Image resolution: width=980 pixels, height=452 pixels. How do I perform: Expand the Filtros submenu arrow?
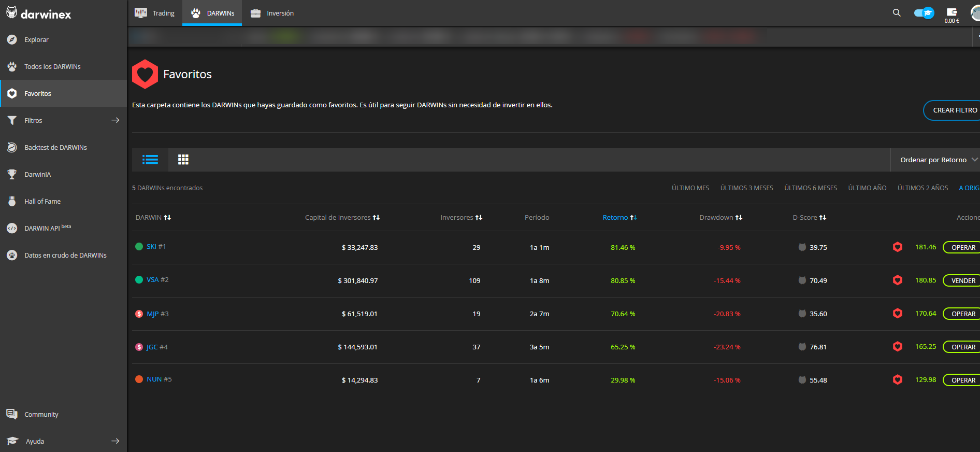(x=116, y=120)
